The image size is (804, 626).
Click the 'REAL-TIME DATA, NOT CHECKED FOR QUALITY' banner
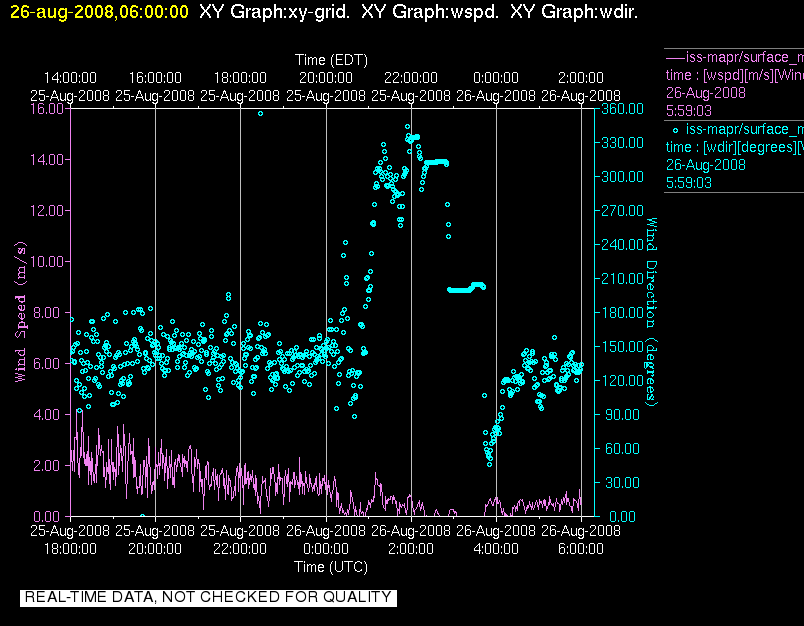208,597
